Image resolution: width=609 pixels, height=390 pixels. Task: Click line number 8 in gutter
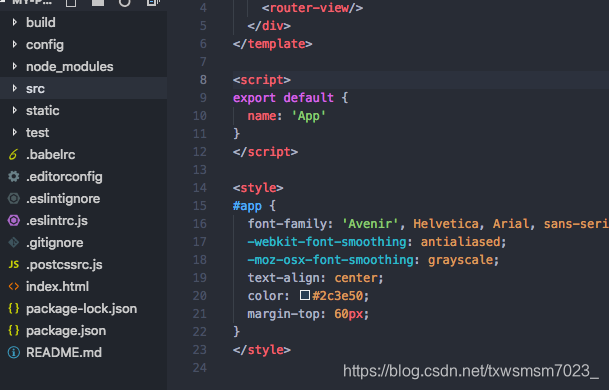pos(203,80)
